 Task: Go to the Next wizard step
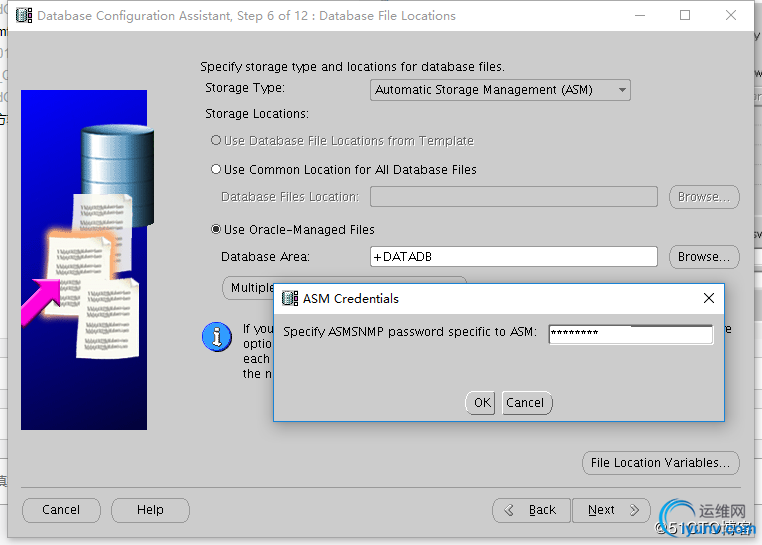pyautogui.click(x=612, y=510)
